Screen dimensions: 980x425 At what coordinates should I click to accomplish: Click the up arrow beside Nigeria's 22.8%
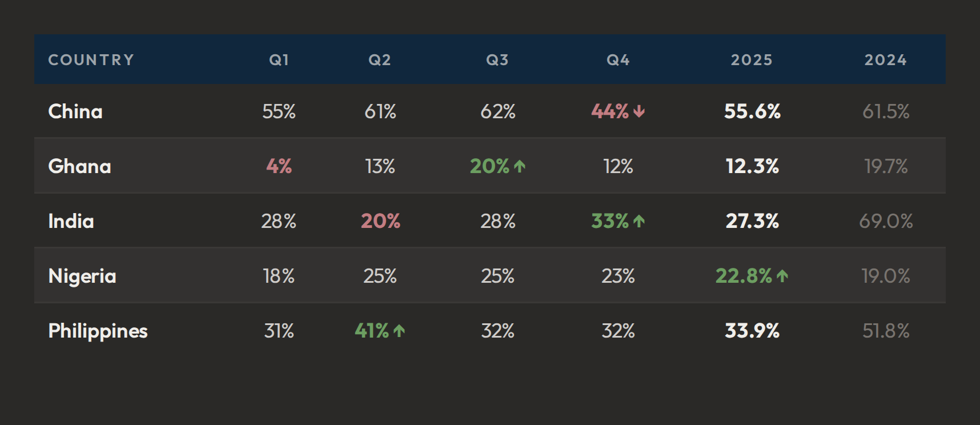tap(782, 276)
